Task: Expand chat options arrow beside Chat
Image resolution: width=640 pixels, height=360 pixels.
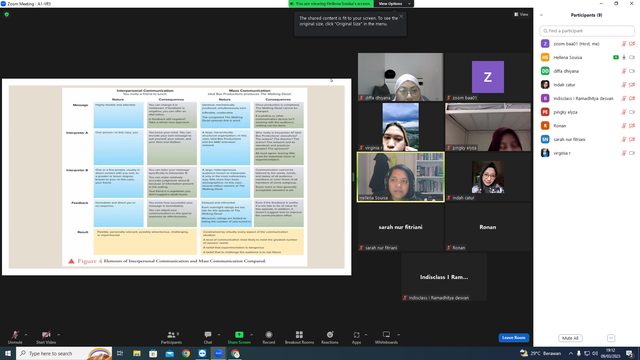Action: [219, 335]
